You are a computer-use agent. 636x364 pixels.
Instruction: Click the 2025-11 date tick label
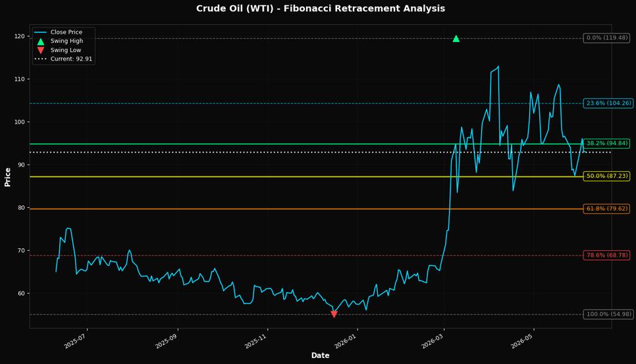(x=256, y=340)
